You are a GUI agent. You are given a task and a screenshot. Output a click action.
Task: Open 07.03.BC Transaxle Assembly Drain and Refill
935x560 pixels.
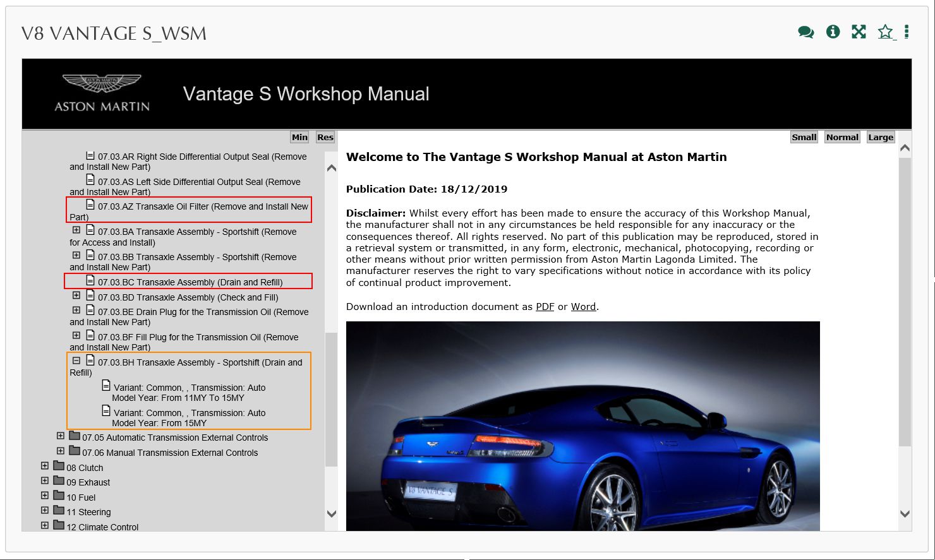coord(190,282)
